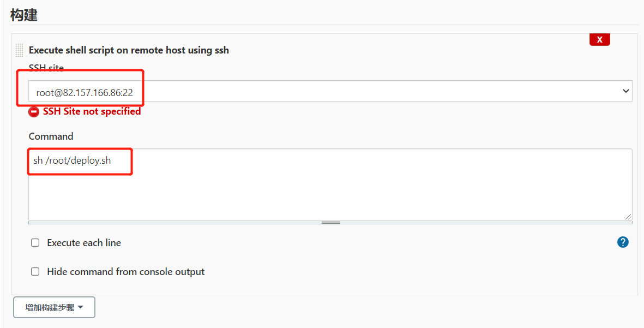Open the help icon for Execute each line
Image resolution: width=644 pixels, height=328 pixels.
coord(623,242)
